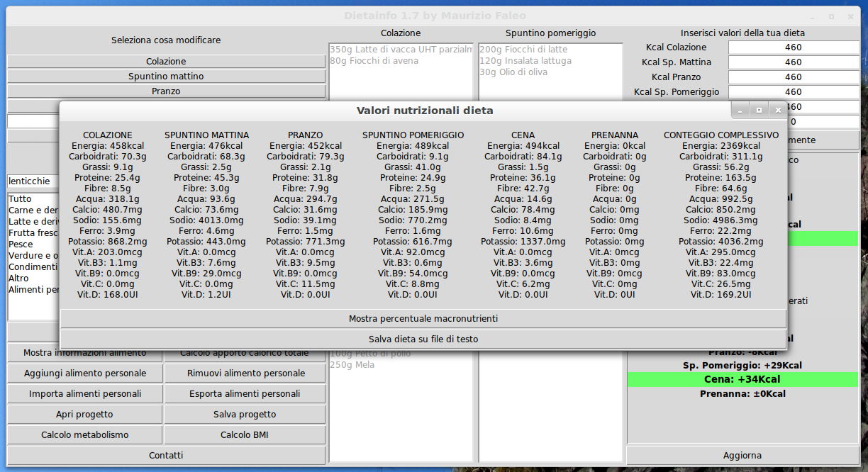The image size is (868, 472).
Task: Open Calcolo metabolismo tool
Action: click(85, 435)
